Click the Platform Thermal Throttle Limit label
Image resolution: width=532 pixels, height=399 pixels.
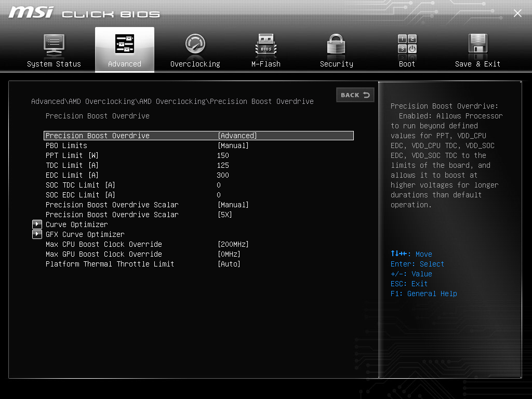pyautogui.click(x=110, y=263)
